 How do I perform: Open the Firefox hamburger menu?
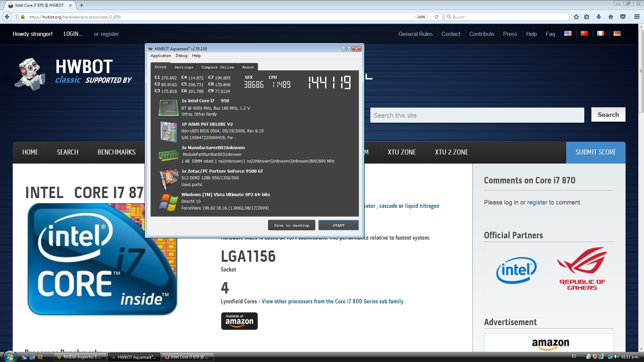tap(637, 17)
